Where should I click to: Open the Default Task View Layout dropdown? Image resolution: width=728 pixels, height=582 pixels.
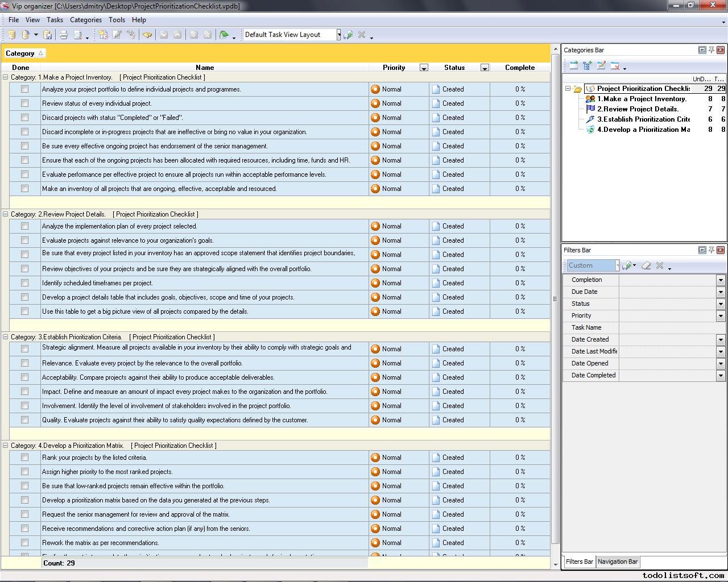click(x=338, y=35)
